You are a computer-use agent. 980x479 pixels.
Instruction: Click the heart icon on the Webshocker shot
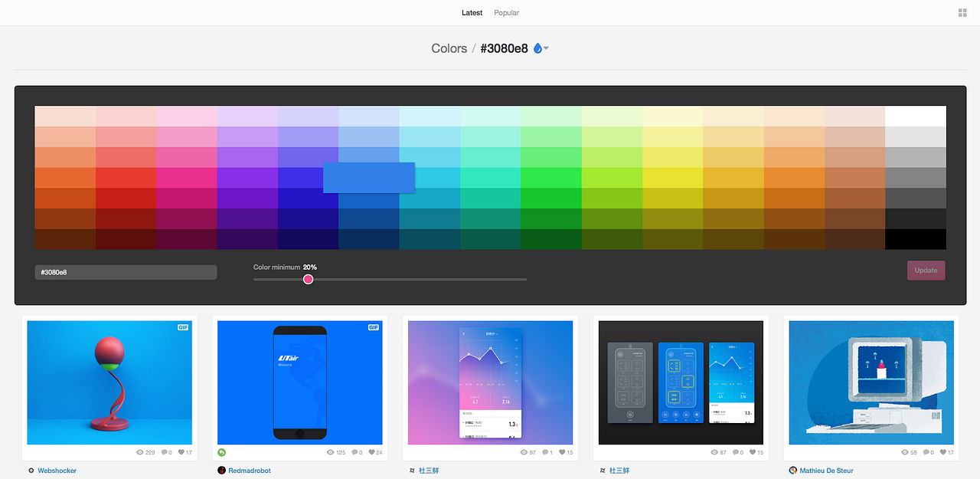(x=181, y=452)
